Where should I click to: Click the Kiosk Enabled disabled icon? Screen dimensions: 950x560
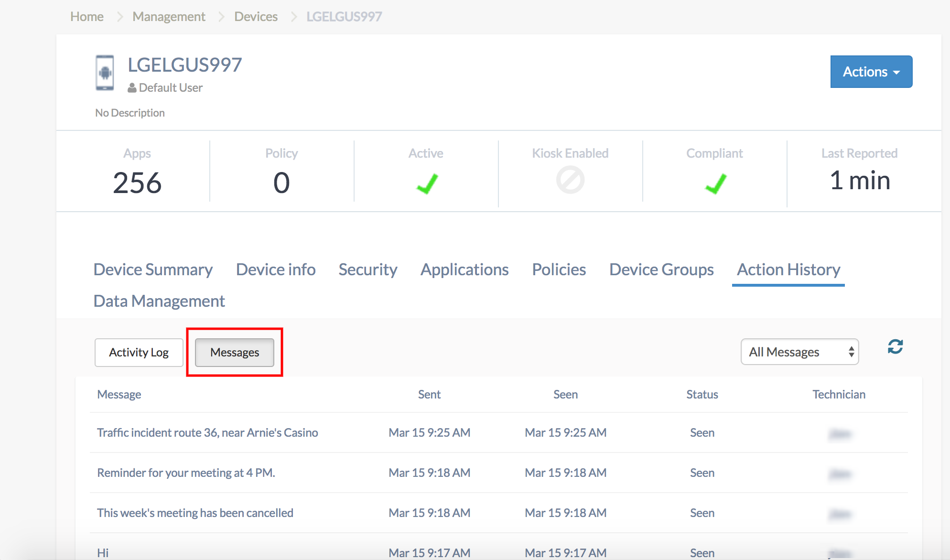(570, 180)
